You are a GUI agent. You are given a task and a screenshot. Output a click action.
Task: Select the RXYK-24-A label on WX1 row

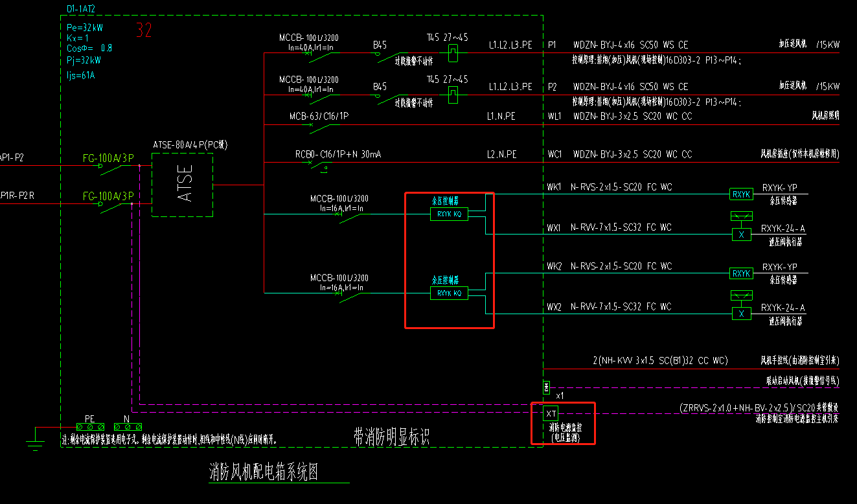[783, 228]
